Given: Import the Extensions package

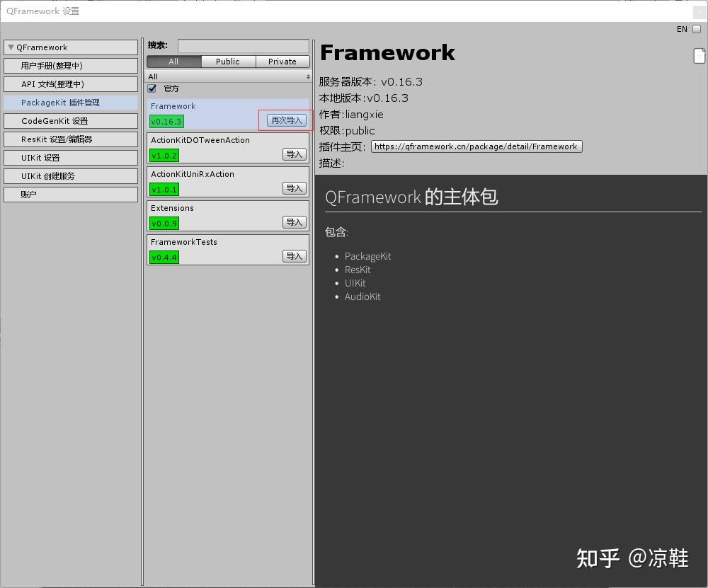Looking at the screenshot, I should tap(294, 222).
